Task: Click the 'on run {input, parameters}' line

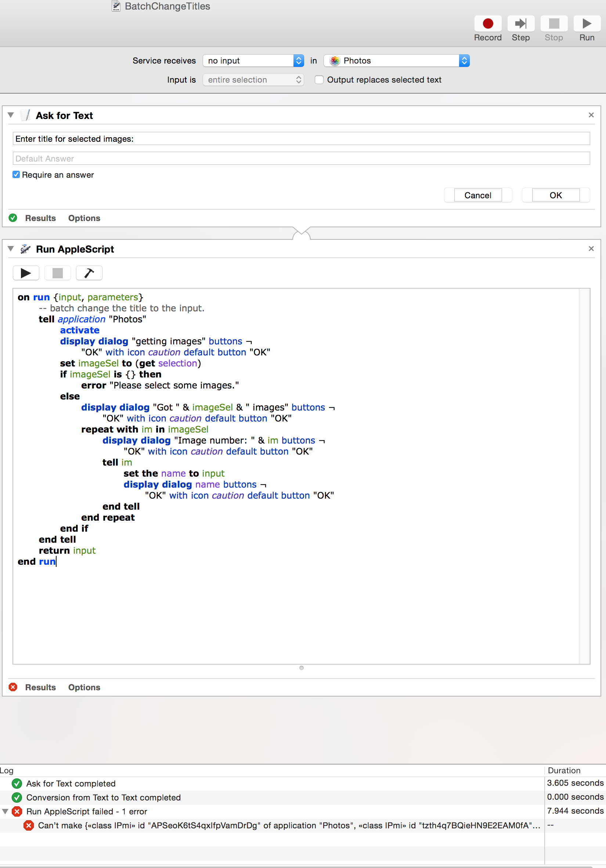Action: [80, 297]
